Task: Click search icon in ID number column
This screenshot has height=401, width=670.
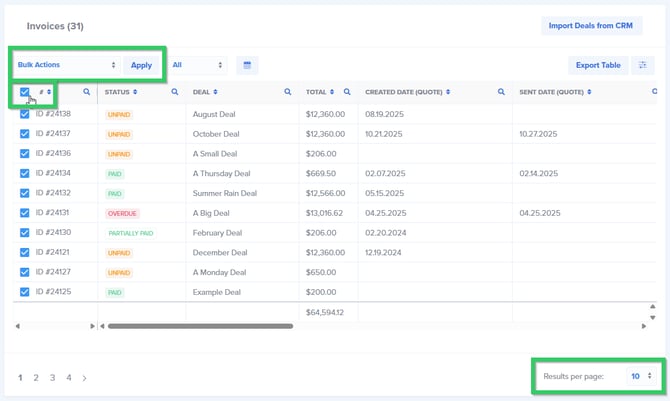Action: coord(87,92)
